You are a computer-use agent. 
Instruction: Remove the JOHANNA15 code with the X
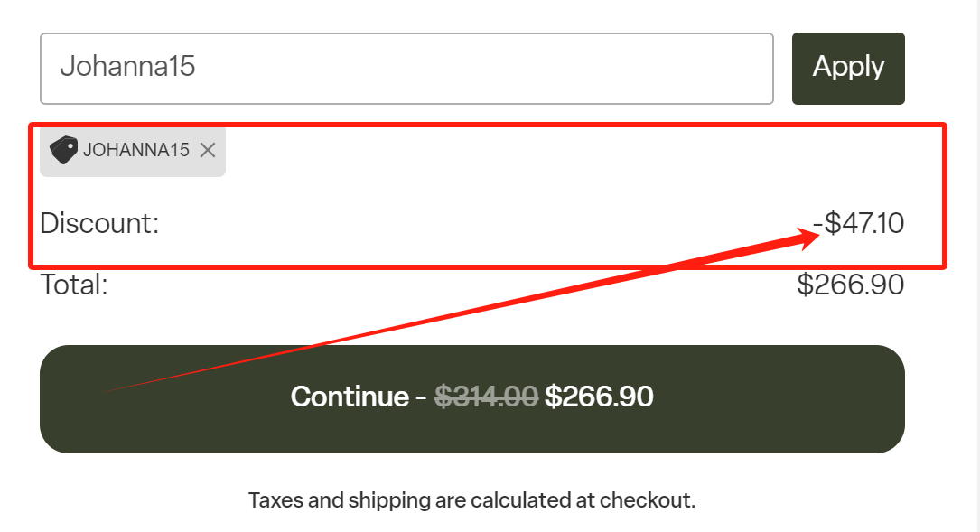pos(208,150)
